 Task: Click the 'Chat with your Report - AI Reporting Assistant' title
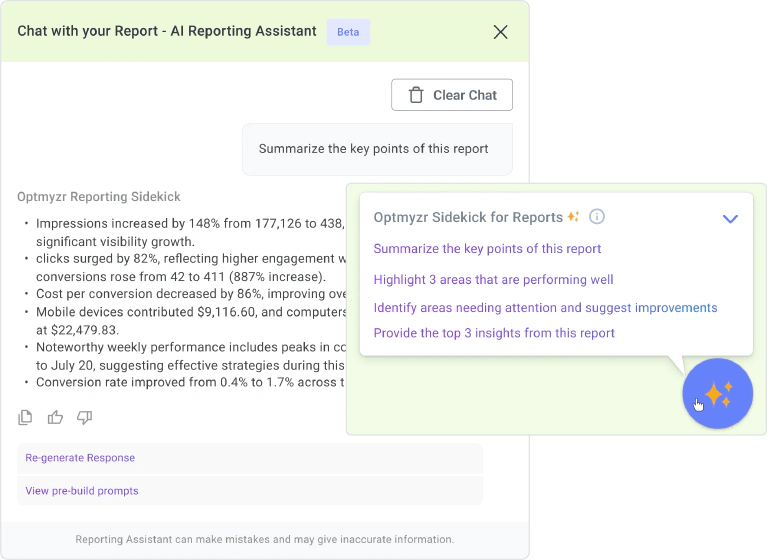[167, 31]
